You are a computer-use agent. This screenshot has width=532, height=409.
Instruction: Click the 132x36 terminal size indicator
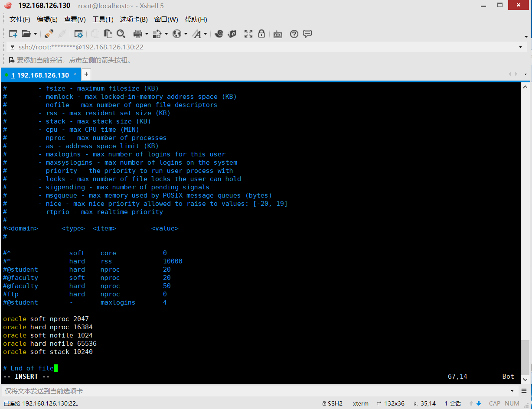click(x=391, y=403)
